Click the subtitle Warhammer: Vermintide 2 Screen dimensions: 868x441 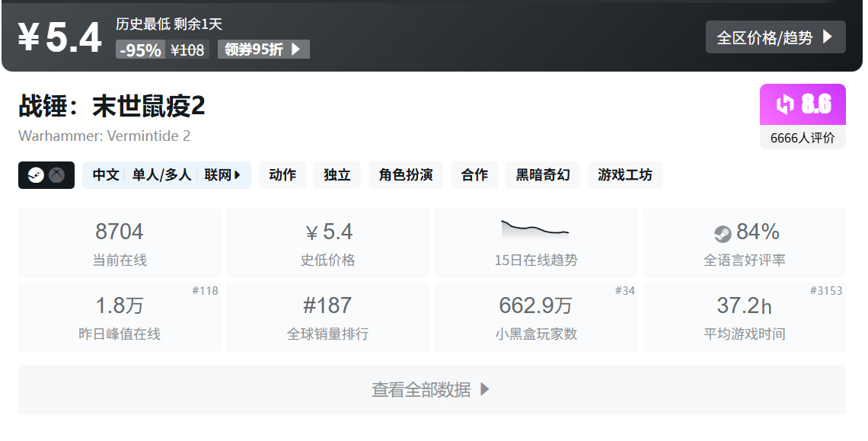click(x=104, y=136)
